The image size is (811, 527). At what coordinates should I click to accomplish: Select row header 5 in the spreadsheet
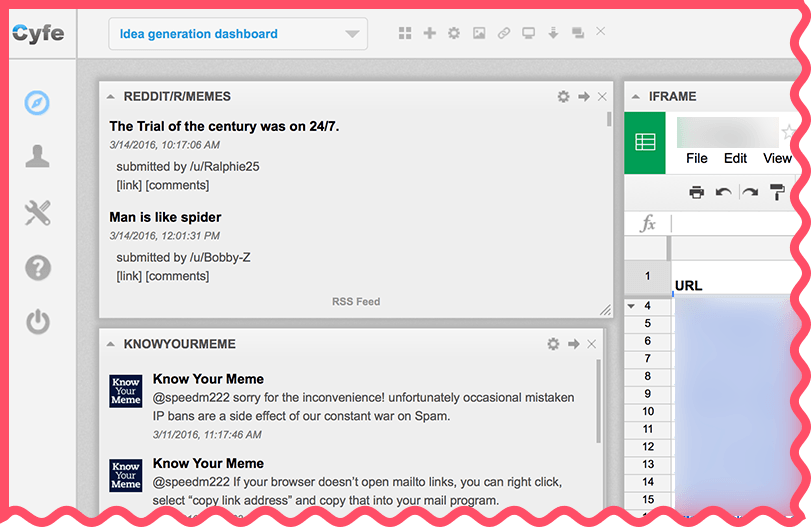(647, 324)
